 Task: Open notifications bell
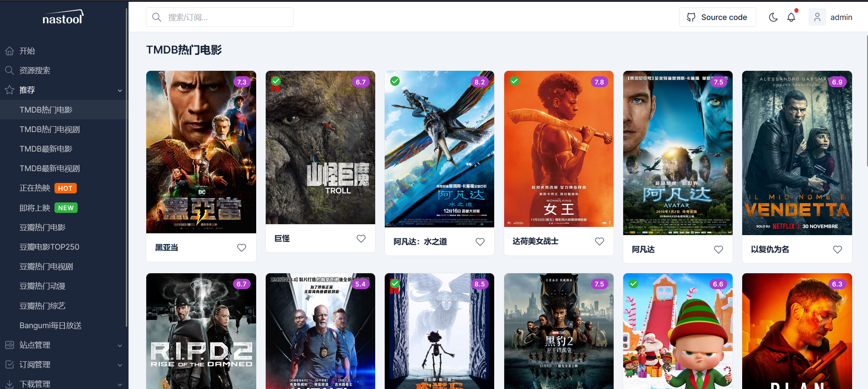click(791, 17)
